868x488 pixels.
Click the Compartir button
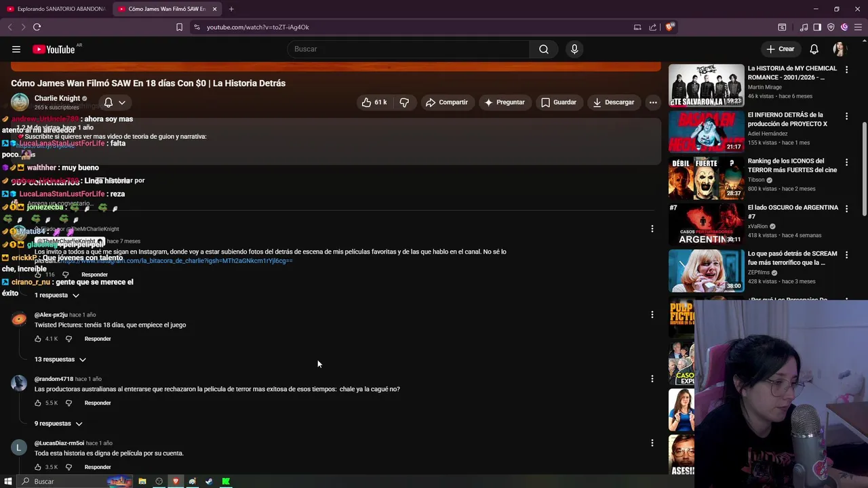(447, 102)
